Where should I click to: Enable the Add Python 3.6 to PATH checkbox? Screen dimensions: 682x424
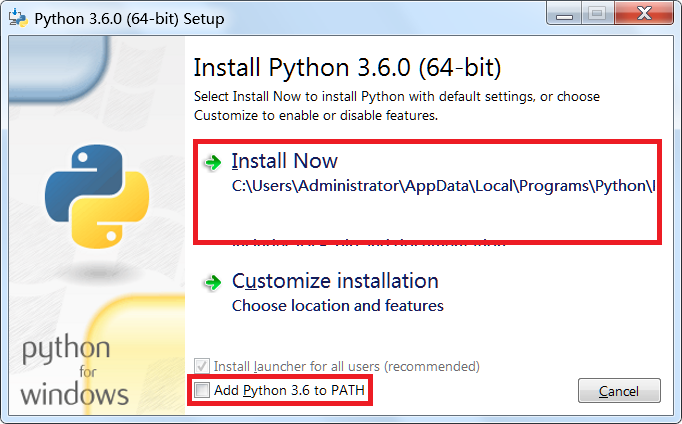[202, 390]
